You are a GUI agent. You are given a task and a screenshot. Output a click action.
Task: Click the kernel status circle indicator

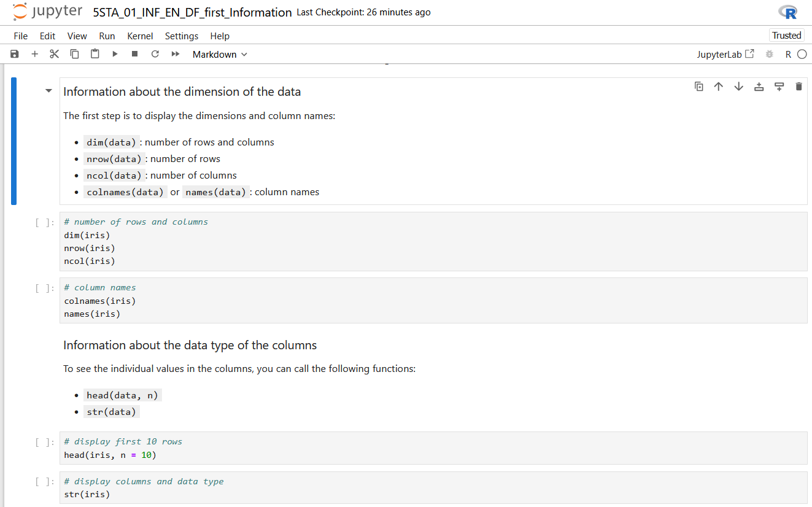click(x=802, y=54)
